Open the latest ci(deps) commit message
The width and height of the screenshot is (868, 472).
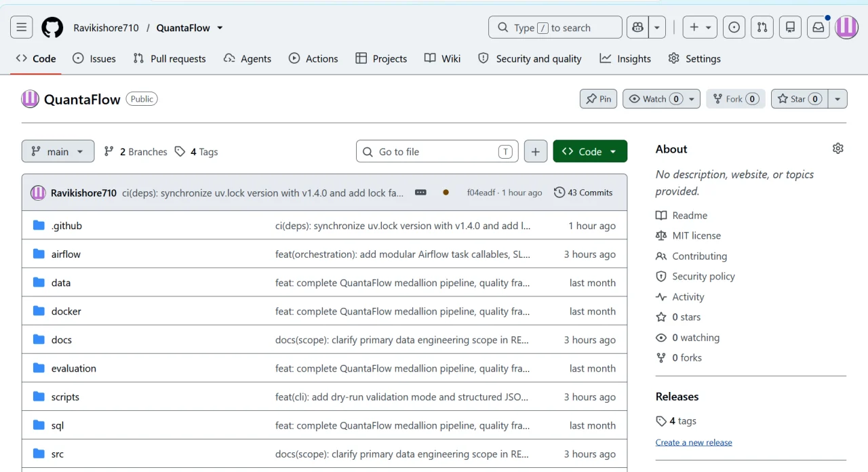point(263,193)
